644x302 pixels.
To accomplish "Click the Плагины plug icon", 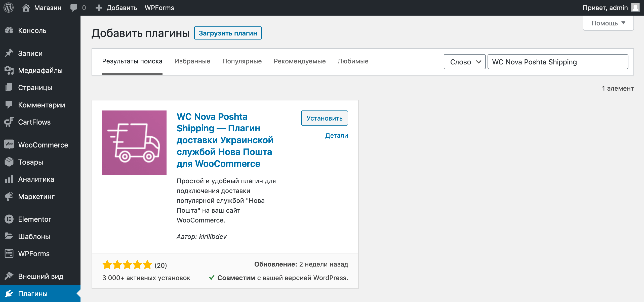I will click(9, 293).
